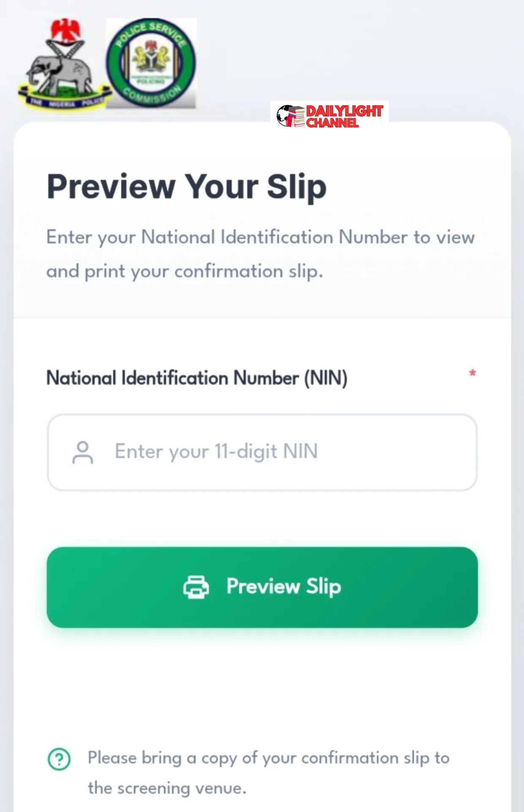Click the National Identification Number (NIN) label
Image resolution: width=524 pixels, height=812 pixels.
pyautogui.click(x=196, y=378)
